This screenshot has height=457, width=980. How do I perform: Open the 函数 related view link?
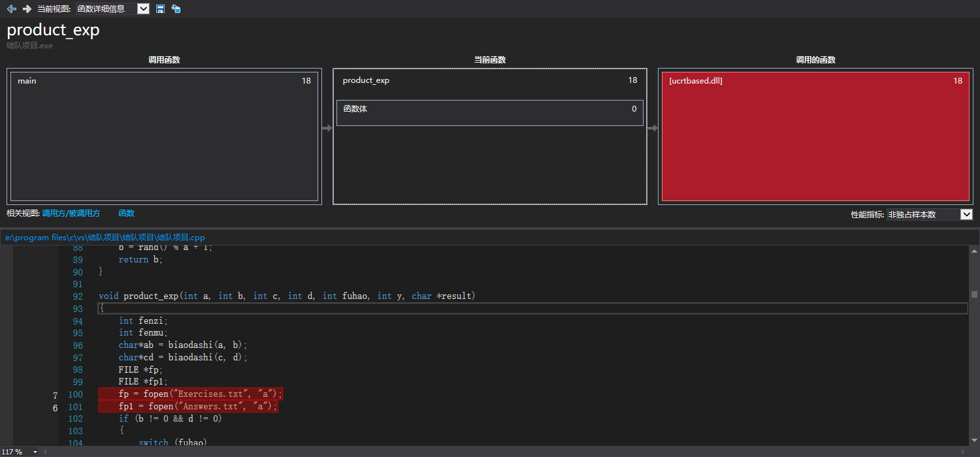point(126,213)
